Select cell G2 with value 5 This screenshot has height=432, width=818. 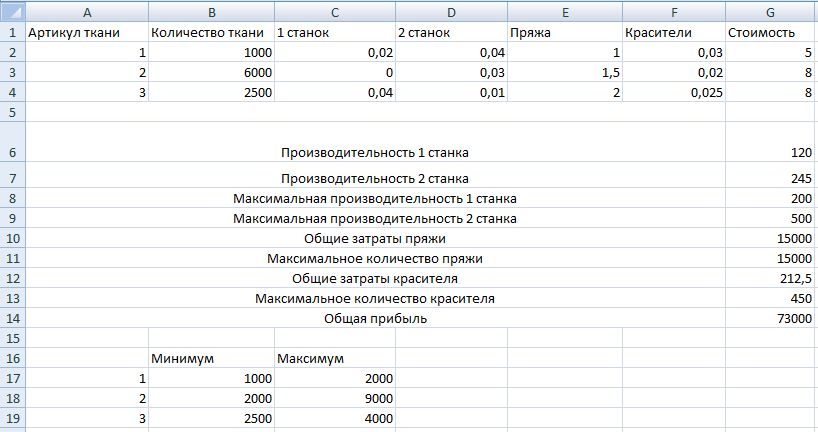(770, 53)
